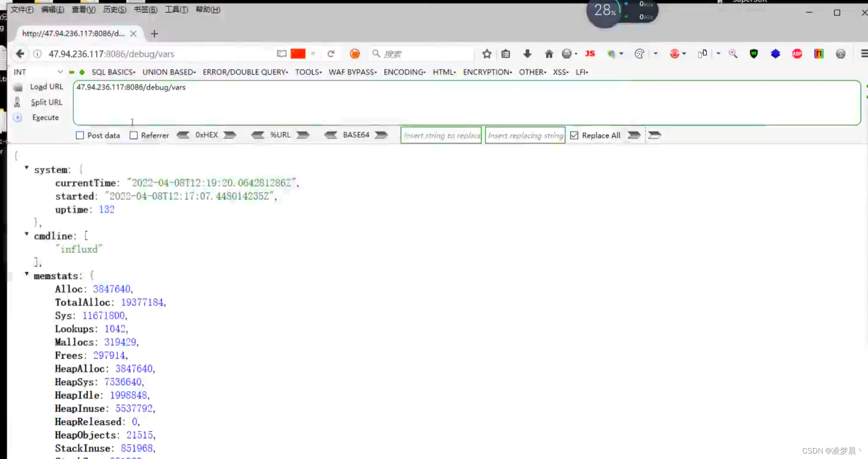This screenshot has width=868, height=459.
Task: Uncheck the Replace All checkbox
Action: [574, 135]
